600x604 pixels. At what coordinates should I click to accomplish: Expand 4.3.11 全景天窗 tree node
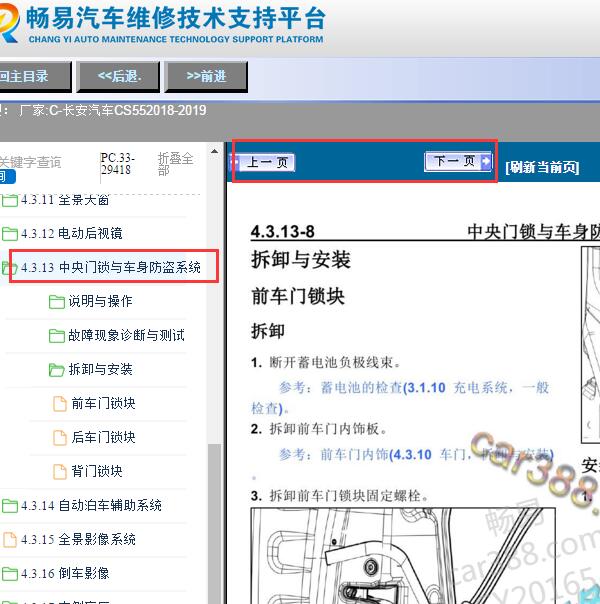click(x=65, y=200)
